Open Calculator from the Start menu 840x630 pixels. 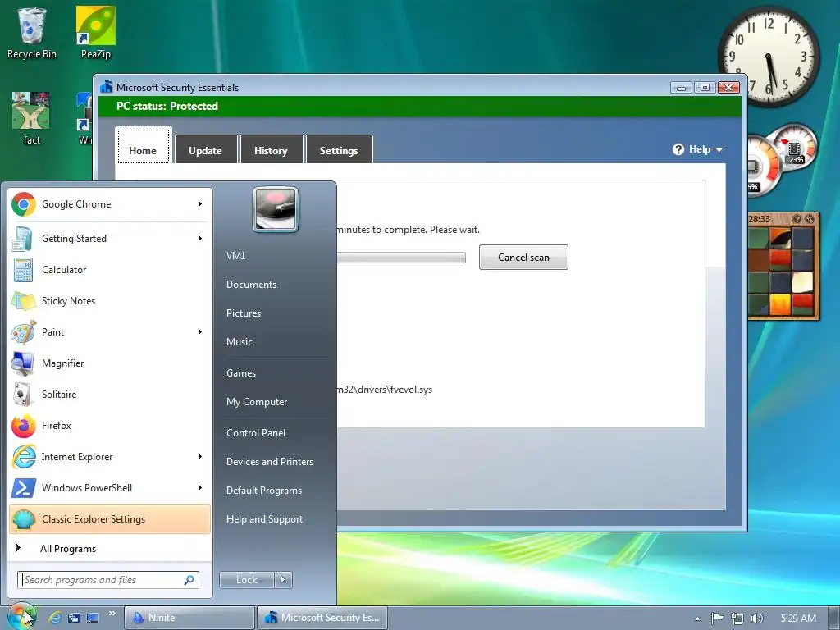point(110,269)
